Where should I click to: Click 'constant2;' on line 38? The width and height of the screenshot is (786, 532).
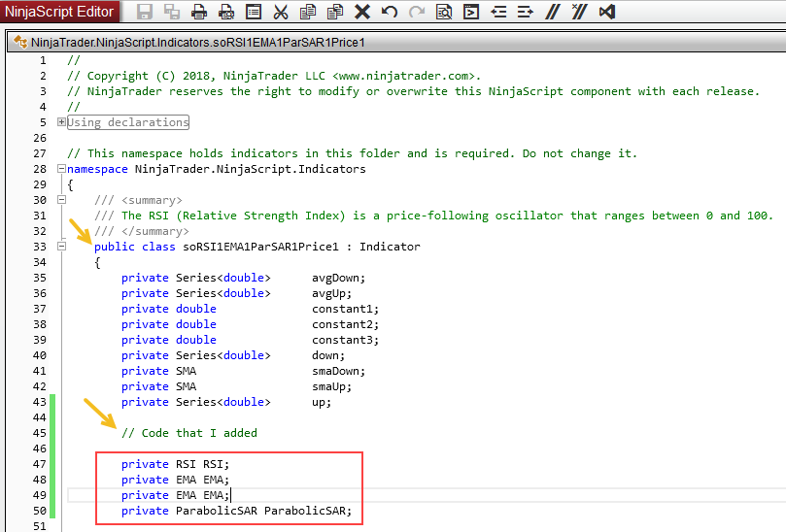point(345,324)
